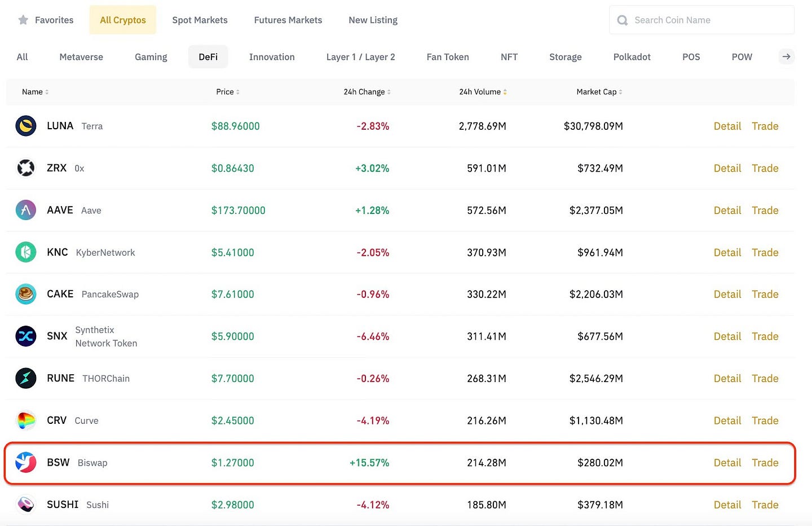Screen dimensions: 812x526
Task: Click AAVE market cap $2,377.05M
Action: pyautogui.click(x=596, y=211)
